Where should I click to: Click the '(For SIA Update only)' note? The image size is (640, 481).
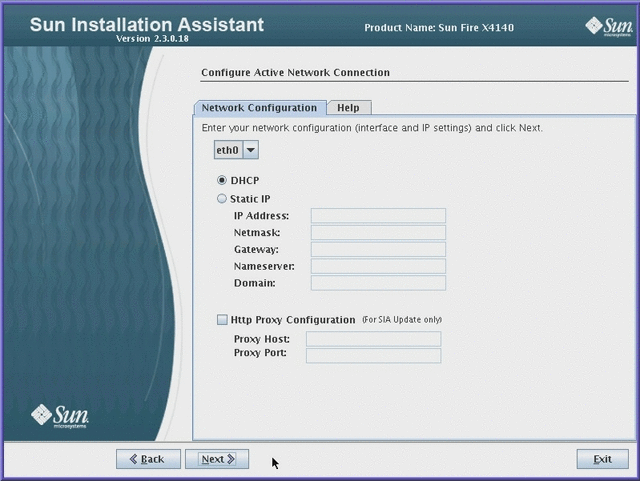point(402,320)
